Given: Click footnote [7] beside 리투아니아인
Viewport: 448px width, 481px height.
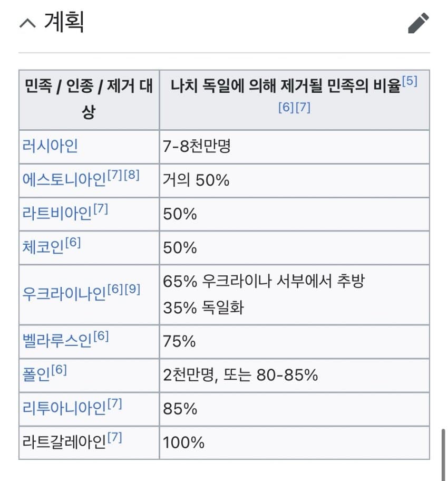Looking at the screenshot, I should pos(115,403).
